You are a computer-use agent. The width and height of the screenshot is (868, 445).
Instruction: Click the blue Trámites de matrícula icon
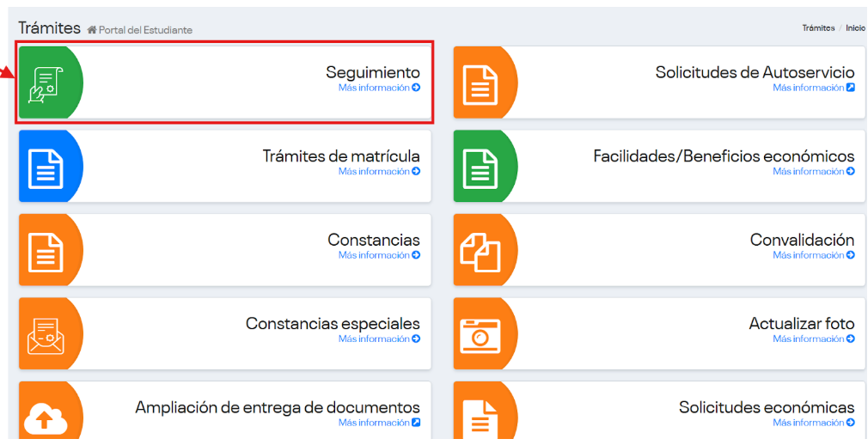pyautogui.click(x=45, y=167)
